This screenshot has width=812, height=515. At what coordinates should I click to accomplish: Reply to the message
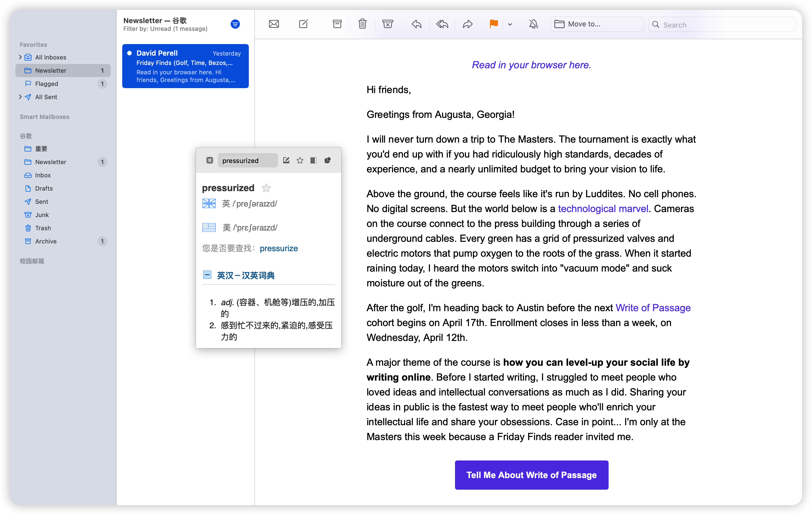point(416,24)
